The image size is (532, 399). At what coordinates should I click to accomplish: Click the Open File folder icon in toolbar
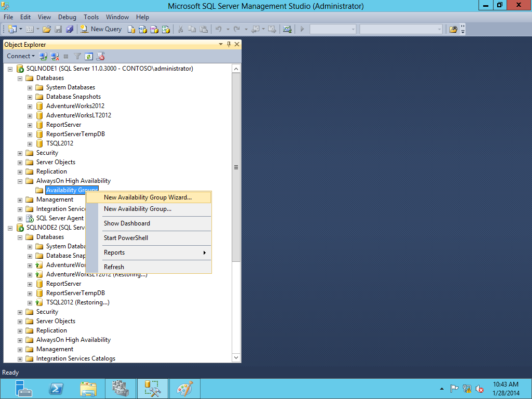pyautogui.click(x=47, y=29)
